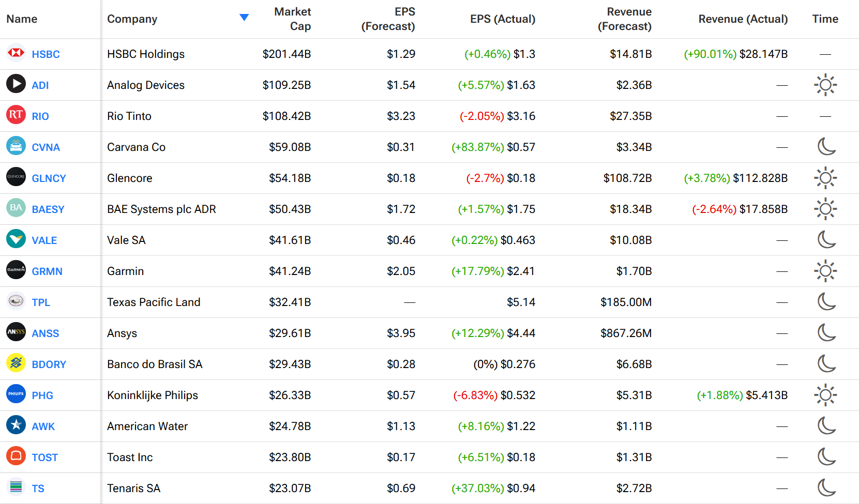Viewport: 859px width, 504px height.
Task: Click the Vale logo icon
Action: pyautogui.click(x=16, y=239)
